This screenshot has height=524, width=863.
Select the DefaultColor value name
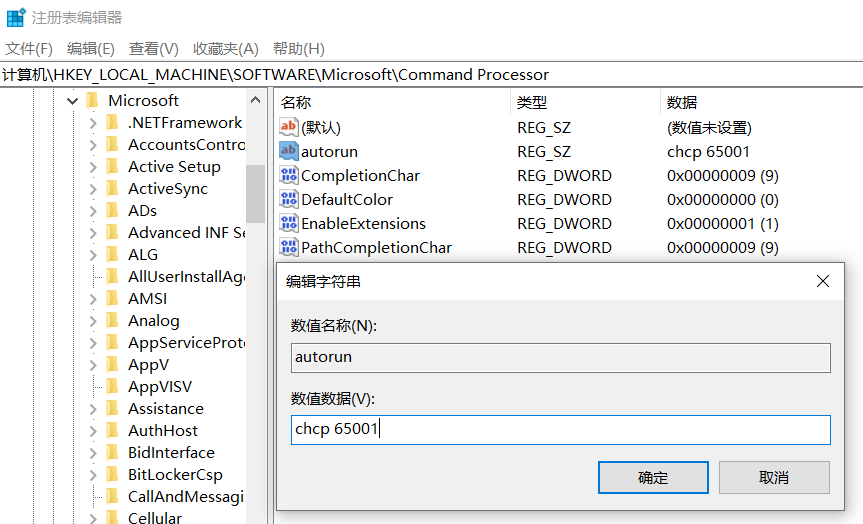click(347, 199)
